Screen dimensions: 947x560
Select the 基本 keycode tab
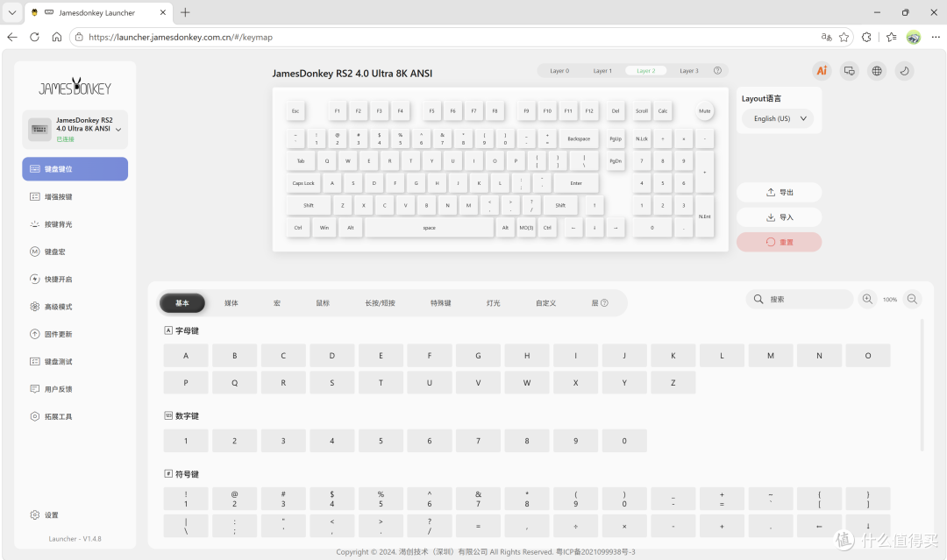coord(182,303)
